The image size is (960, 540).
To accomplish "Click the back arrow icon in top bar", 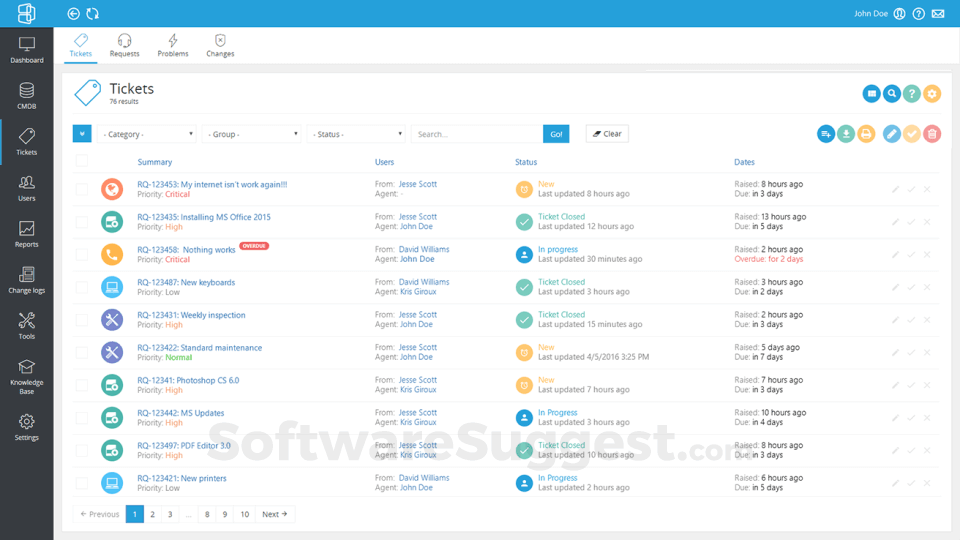I will click(73, 13).
